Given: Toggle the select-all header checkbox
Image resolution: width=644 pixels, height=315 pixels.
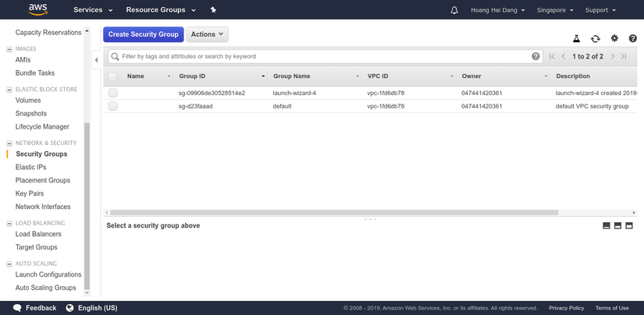Looking at the screenshot, I should 113,76.
